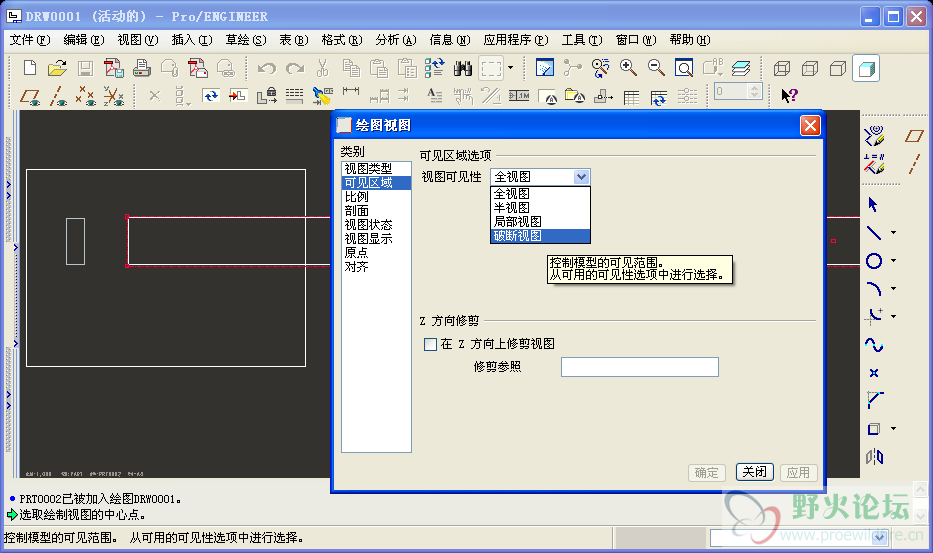Expand the circle tool flyout arrow
The image size is (933, 553).
pyautogui.click(x=893, y=261)
